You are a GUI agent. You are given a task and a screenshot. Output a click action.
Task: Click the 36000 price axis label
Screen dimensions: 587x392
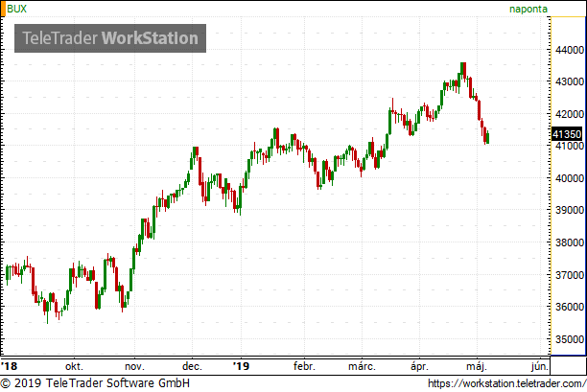click(x=570, y=307)
